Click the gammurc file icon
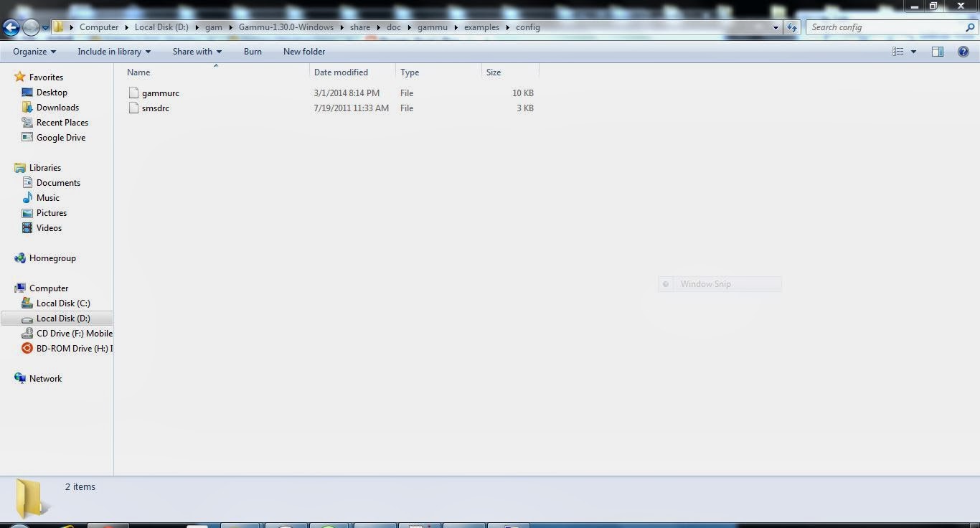The width and height of the screenshot is (980, 528). point(133,93)
